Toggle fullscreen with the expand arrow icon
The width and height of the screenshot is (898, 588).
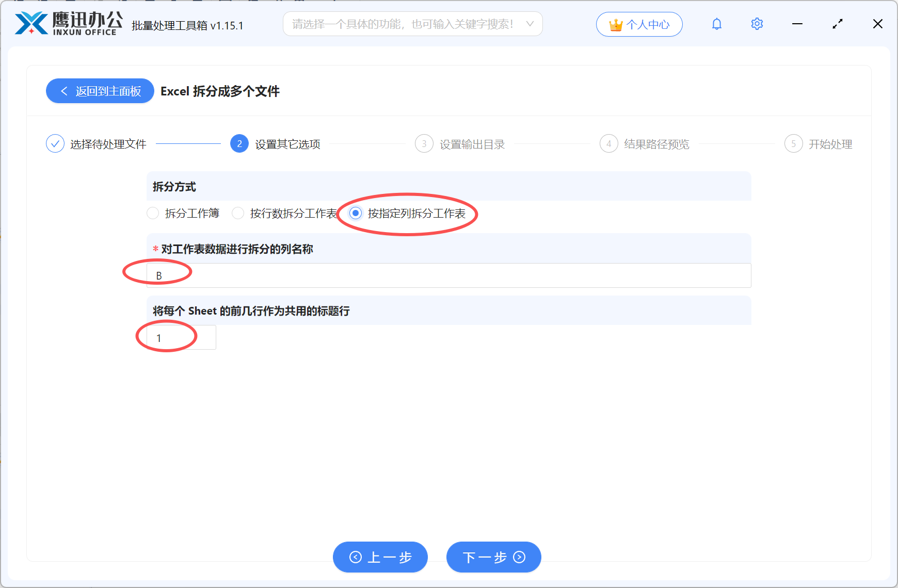(838, 24)
